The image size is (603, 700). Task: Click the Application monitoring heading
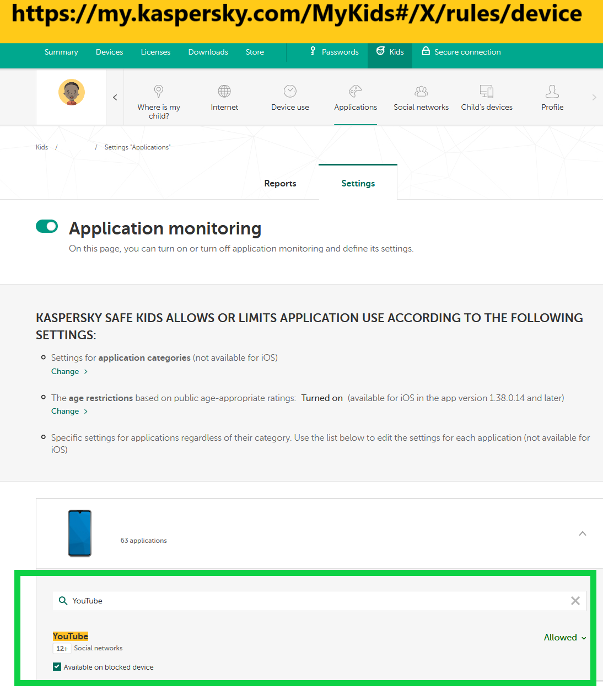pos(165,228)
